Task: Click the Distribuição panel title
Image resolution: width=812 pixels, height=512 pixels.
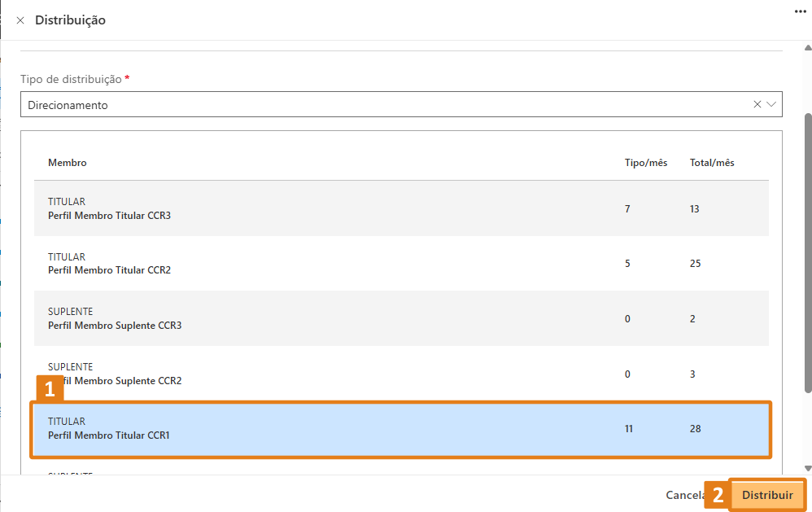Action: click(70, 20)
